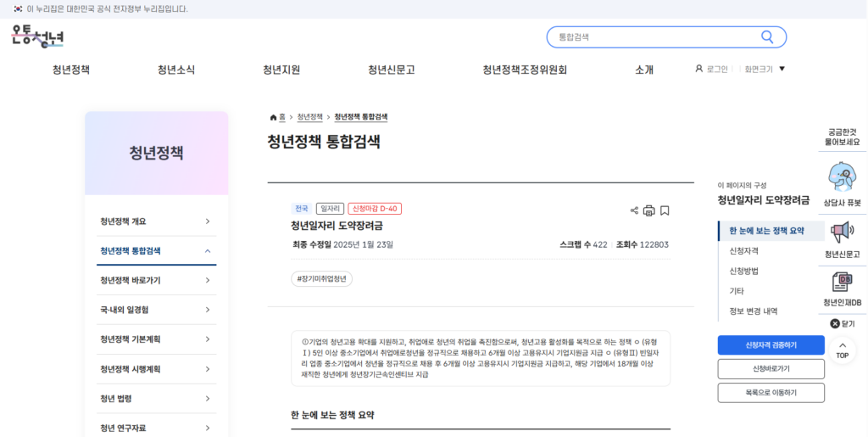
Task: Open the 청년소식 main menu
Action: tap(175, 70)
